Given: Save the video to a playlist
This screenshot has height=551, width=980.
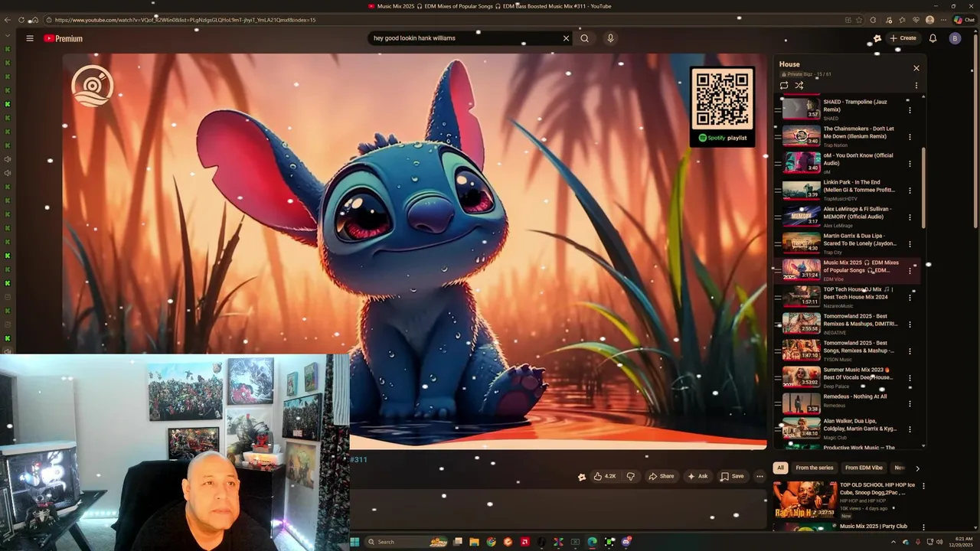Looking at the screenshot, I should (x=732, y=476).
